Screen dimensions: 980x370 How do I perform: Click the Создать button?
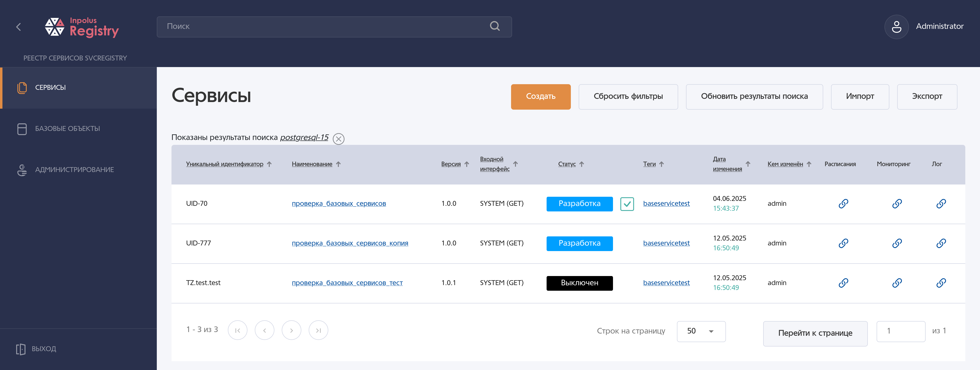pyautogui.click(x=541, y=96)
